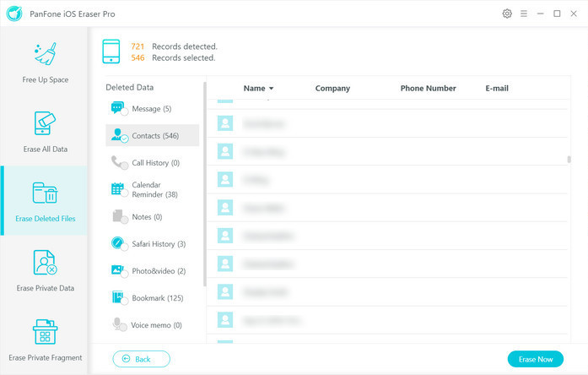
Task: Click the Contacts person icon
Action: [x=117, y=134]
